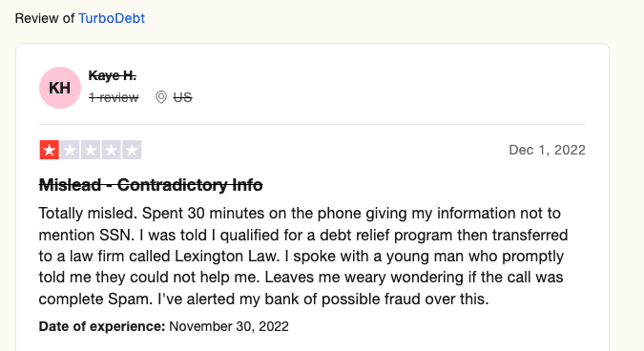Click the fifth grey rating star
Viewport: 644px width, 351px height.
click(x=132, y=150)
